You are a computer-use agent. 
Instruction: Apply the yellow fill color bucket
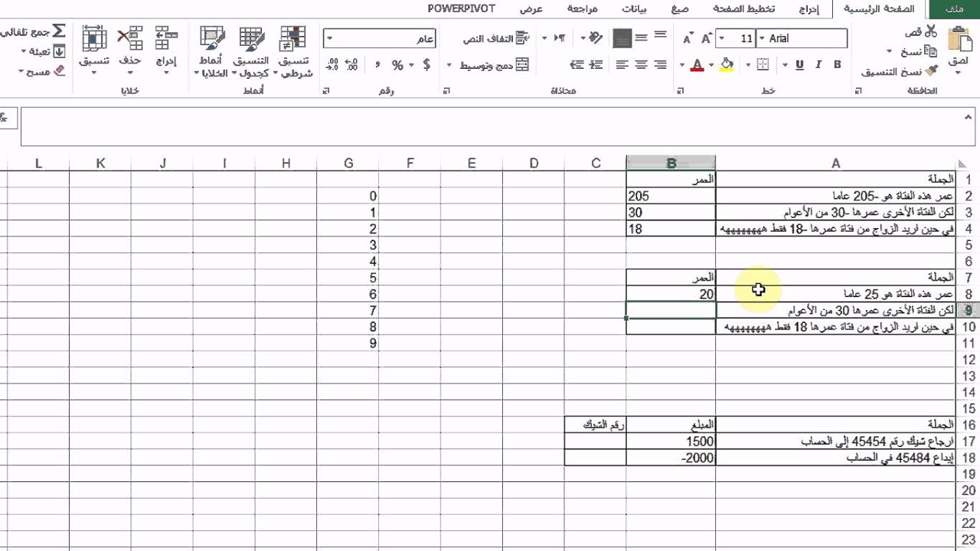click(727, 65)
